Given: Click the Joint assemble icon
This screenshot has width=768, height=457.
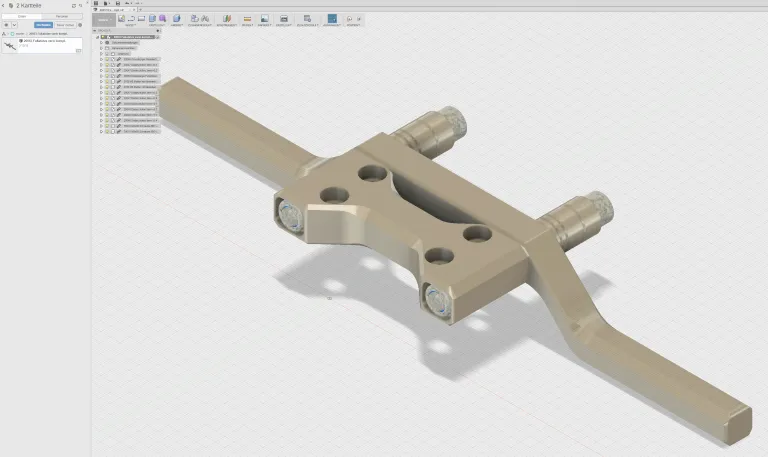Looking at the screenshot, I should [205, 19].
